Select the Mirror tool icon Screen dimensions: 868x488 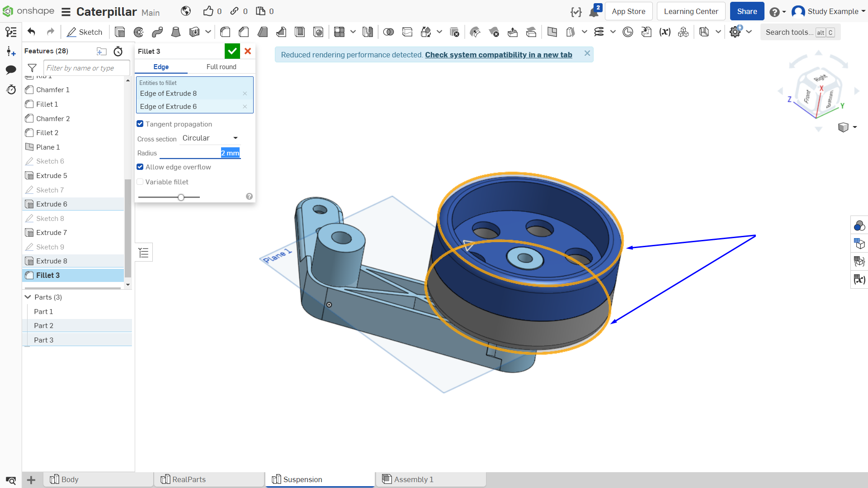(368, 32)
